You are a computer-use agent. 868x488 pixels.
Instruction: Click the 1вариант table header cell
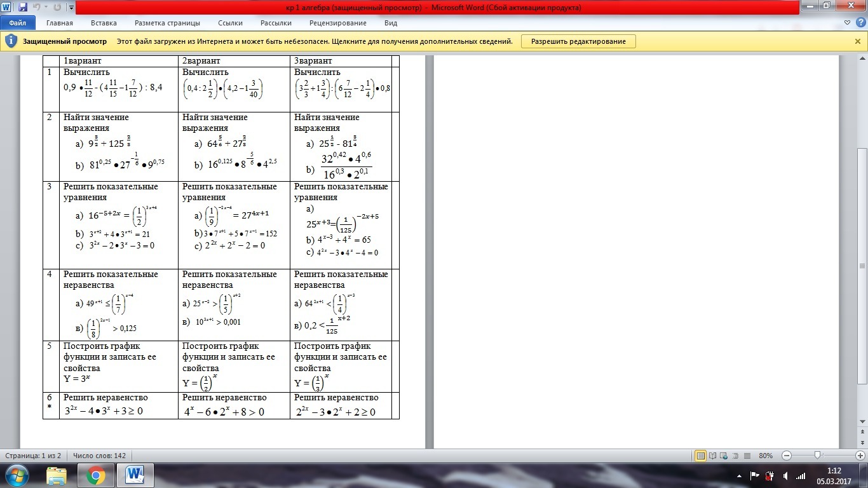(119, 61)
